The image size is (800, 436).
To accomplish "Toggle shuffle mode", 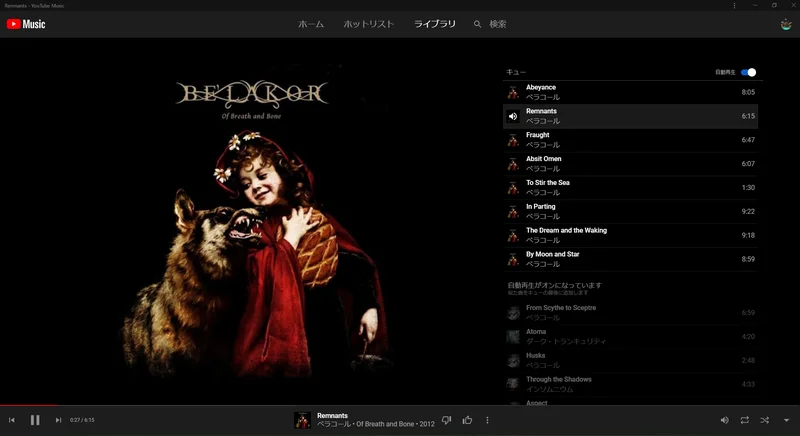I will [x=765, y=420].
